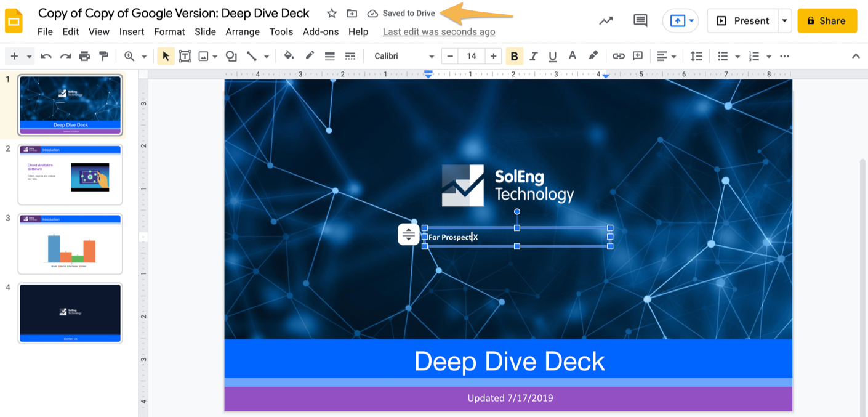Image resolution: width=868 pixels, height=417 pixels.
Task: Toggle underline formatting
Action: [x=553, y=57]
